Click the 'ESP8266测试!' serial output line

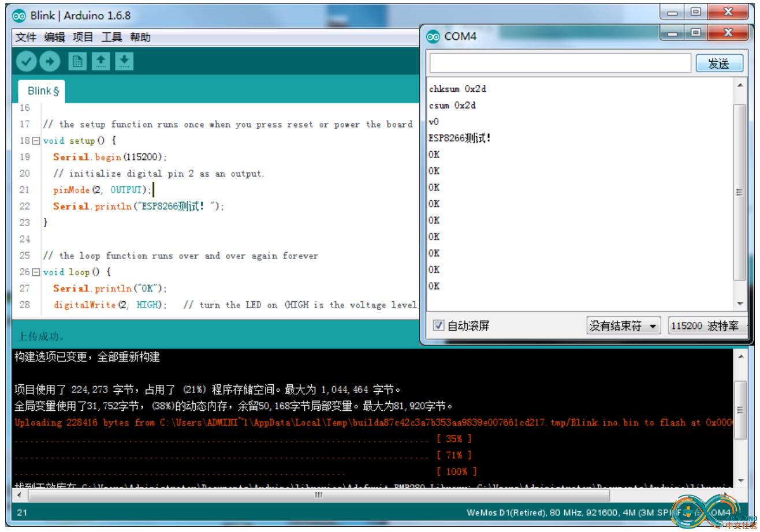tap(460, 138)
